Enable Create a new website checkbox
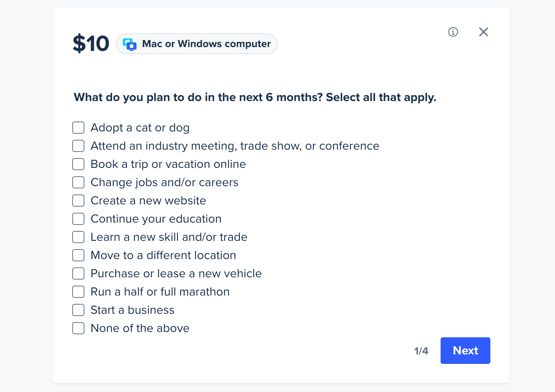The image size is (555, 392). click(78, 201)
